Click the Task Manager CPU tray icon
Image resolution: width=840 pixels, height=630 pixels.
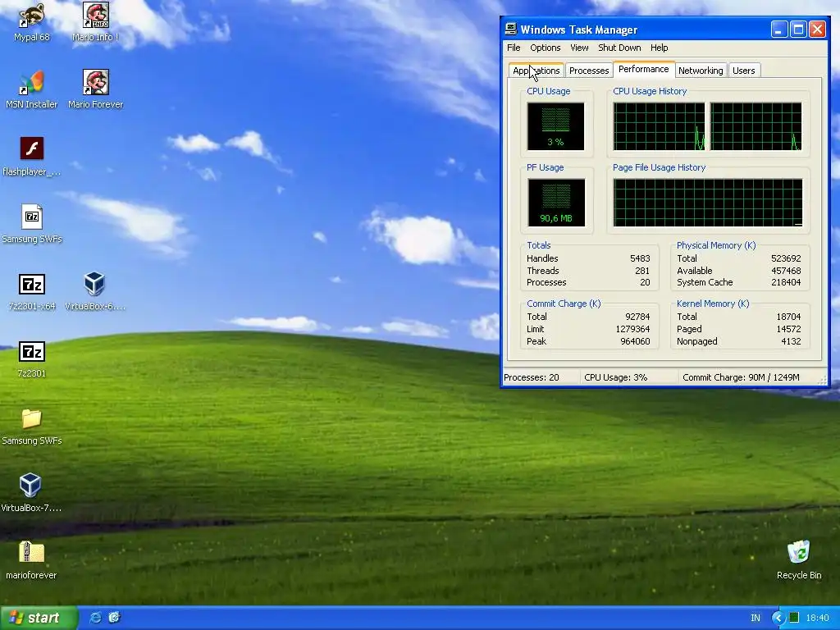point(794,618)
